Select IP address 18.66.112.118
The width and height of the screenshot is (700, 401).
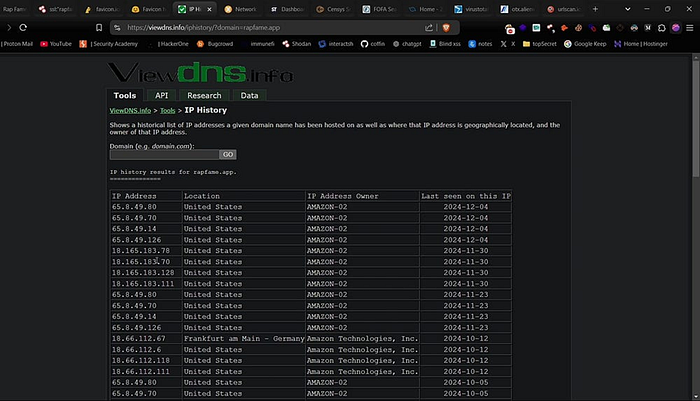click(x=141, y=360)
